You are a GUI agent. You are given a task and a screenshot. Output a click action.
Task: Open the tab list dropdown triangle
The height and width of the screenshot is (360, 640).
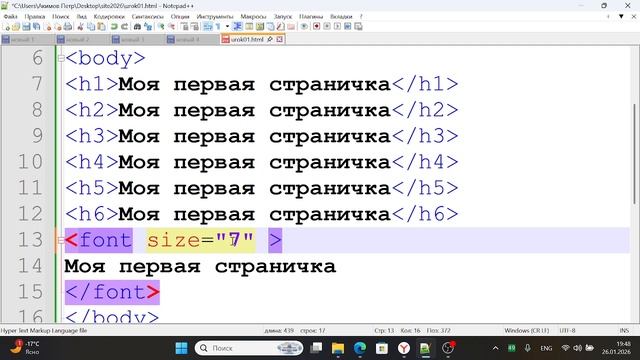pyautogui.click(x=621, y=16)
